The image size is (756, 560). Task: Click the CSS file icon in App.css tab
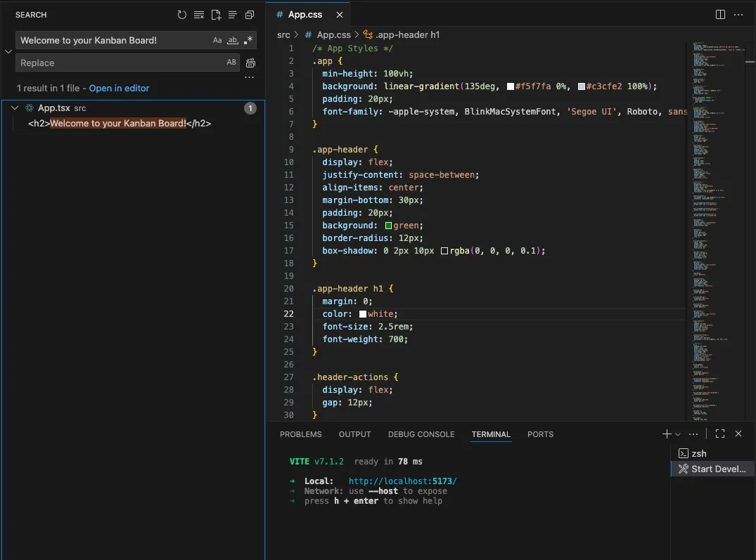click(279, 15)
